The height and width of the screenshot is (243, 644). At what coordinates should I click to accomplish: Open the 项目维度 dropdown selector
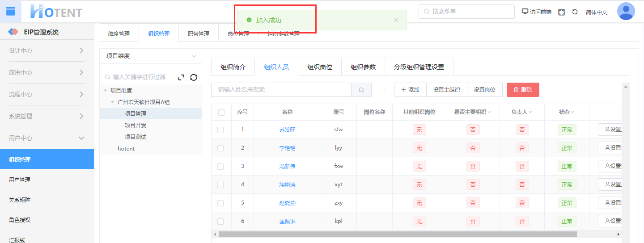point(150,56)
